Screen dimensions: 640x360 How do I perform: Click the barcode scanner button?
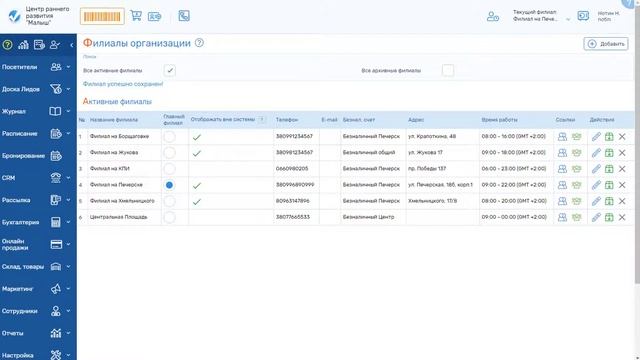(102, 16)
